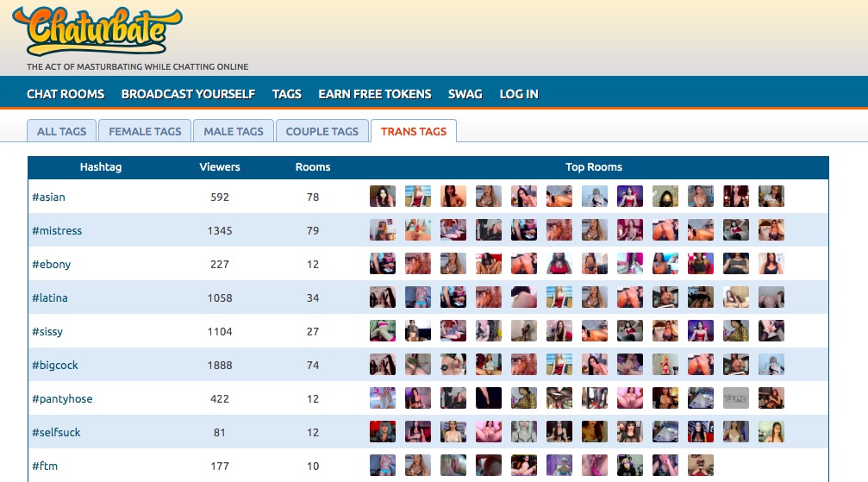Select Earn Free Tokens in the navigation bar
This screenshot has width=868, height=482.
[375, 94]
